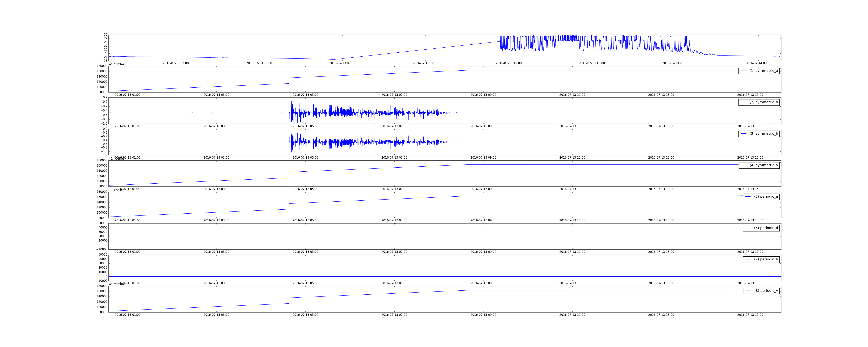Screen dimensions: 868x347
Task: Click "2016-07-13 15:00" tick under periodic_v plot
Action: (750, 315)
